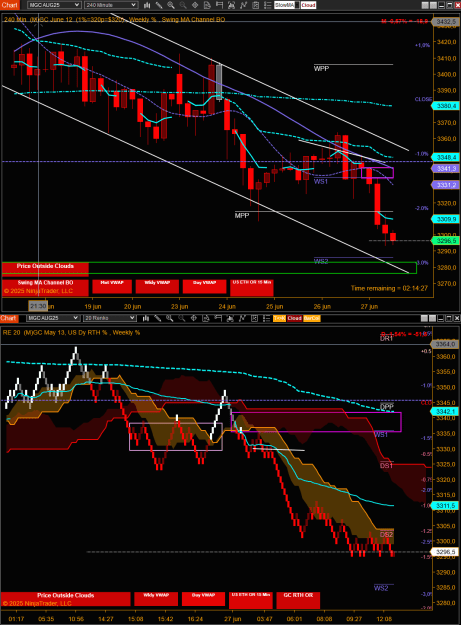Toggle red Cloud button in the 20 Renko chart toolbar
Viewport: 461px width, 625px height.
[x=294, y=318]
